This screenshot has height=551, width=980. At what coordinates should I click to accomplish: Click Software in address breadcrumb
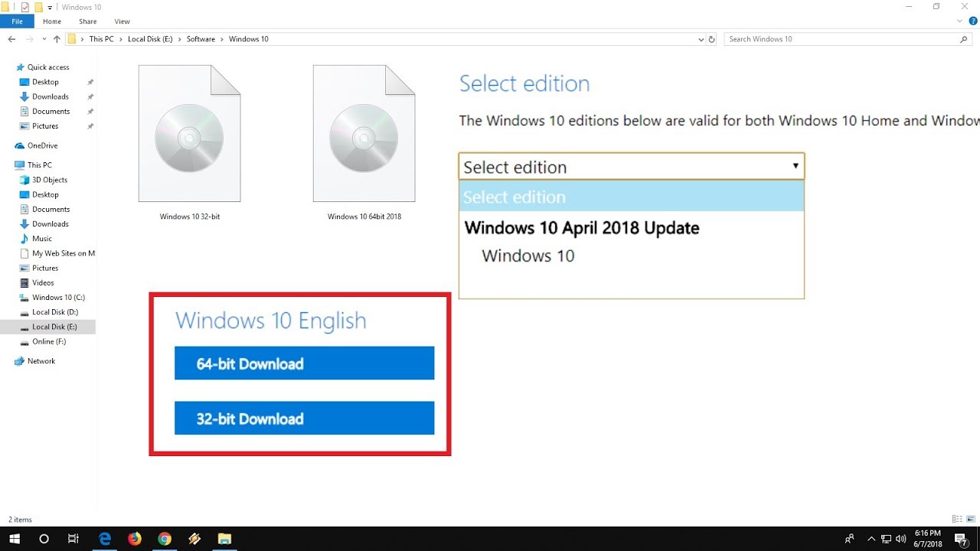pyautogui.click(x=201, y=39)
